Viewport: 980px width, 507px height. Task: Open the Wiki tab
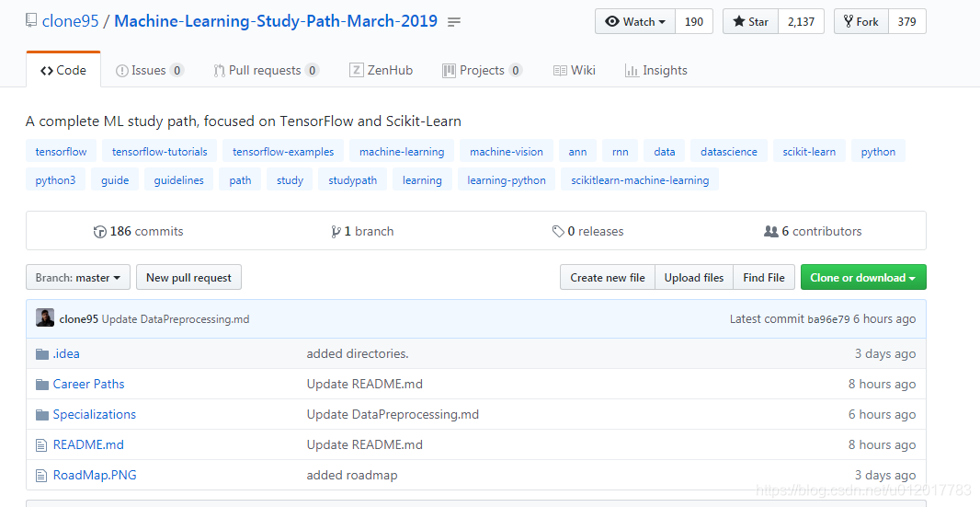(x=575, y=70)
